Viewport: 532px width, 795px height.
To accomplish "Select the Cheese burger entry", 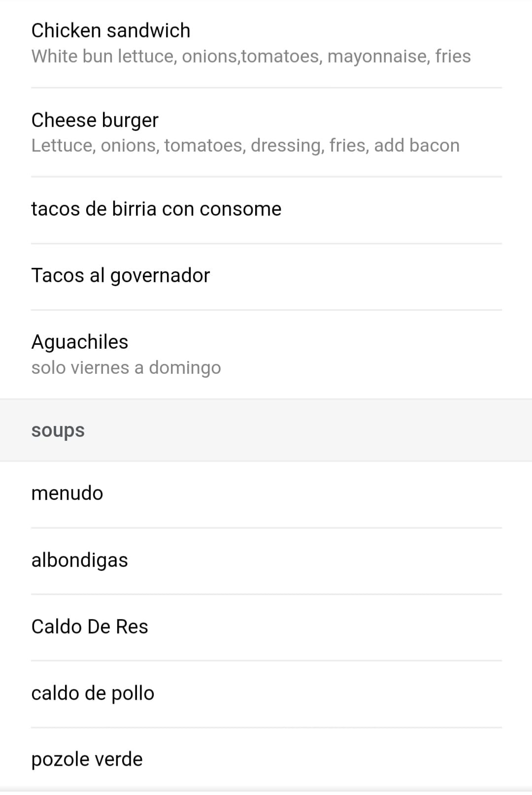I will [x=95, y=120].
